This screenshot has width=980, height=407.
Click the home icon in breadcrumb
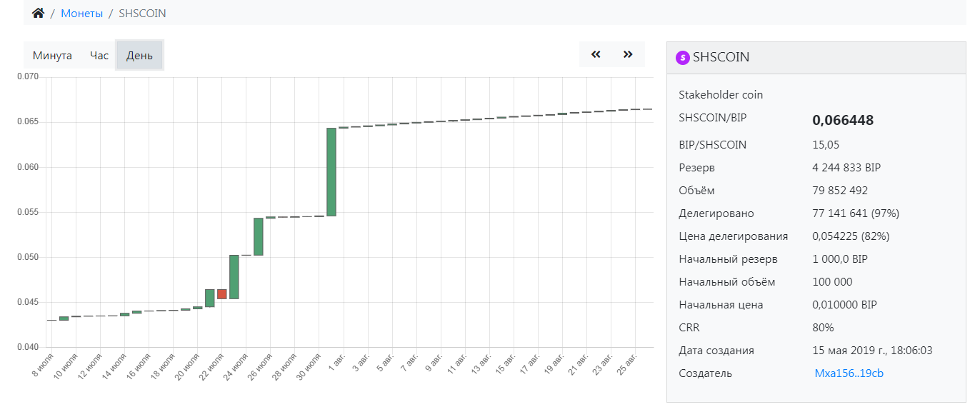39,14
